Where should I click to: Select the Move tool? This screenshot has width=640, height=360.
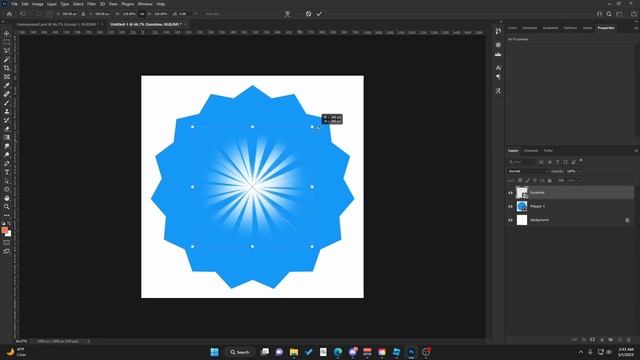7,33
